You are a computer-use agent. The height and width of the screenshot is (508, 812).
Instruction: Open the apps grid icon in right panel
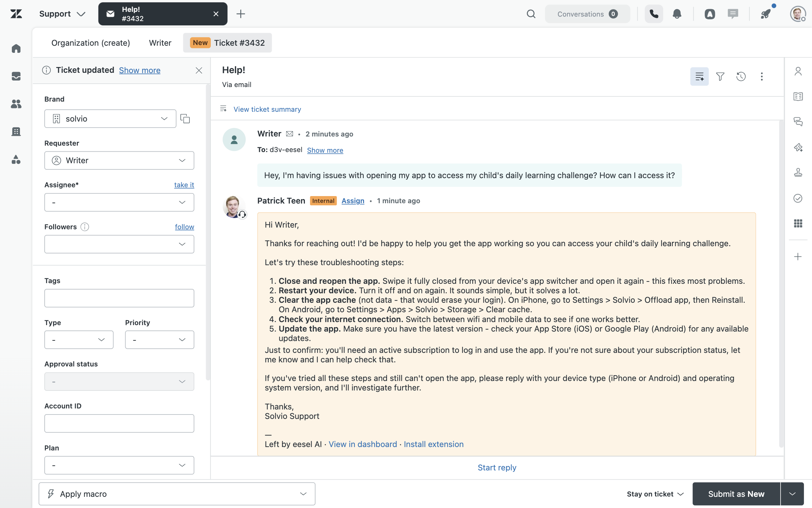click(x=798, y=224)
